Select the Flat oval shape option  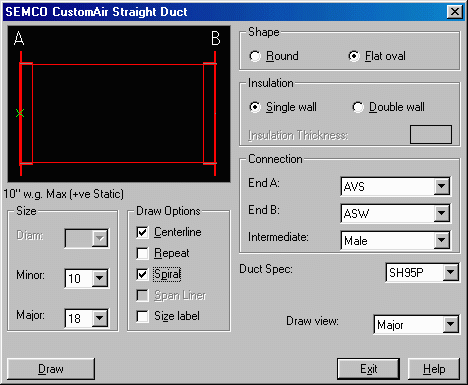354,56
